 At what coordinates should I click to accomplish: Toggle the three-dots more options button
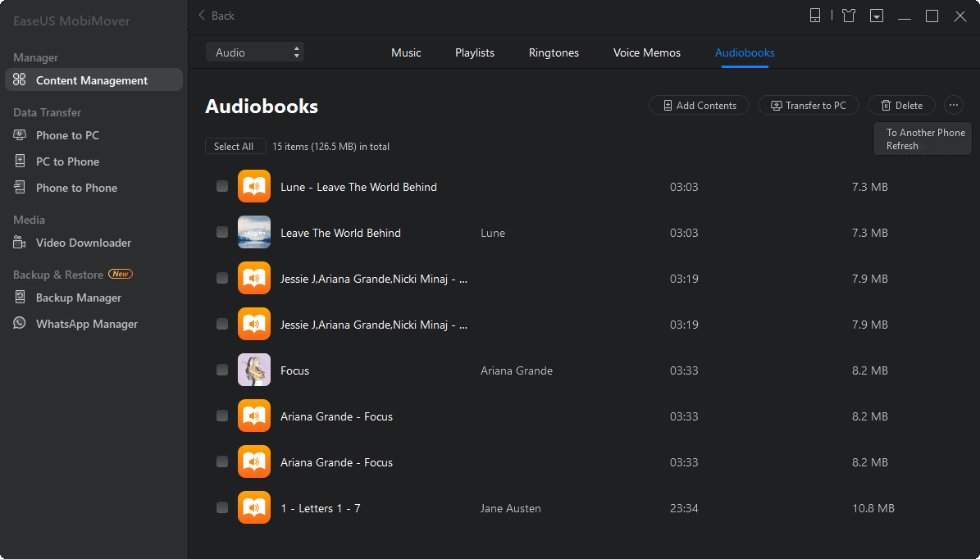tap(953, 105)
